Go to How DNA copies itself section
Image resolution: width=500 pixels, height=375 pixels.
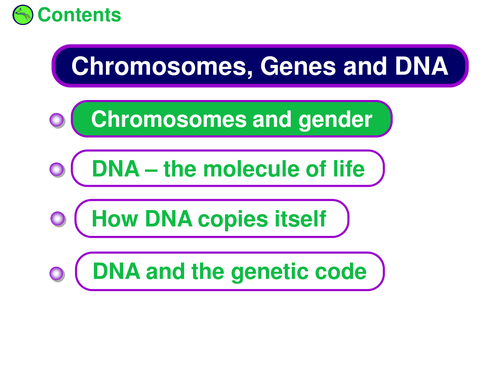(212, 219)
